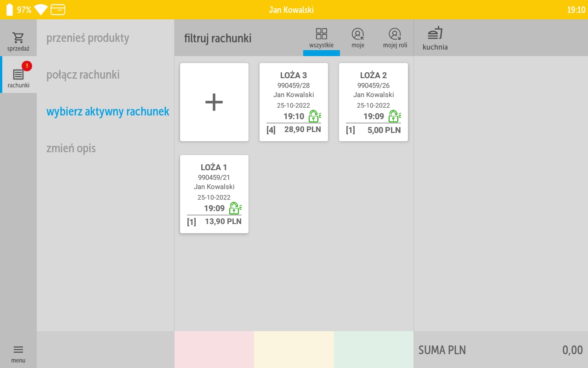Click the green padlock on LOŻA 2
Screen dimensions: 588x368
pos(394,116)
